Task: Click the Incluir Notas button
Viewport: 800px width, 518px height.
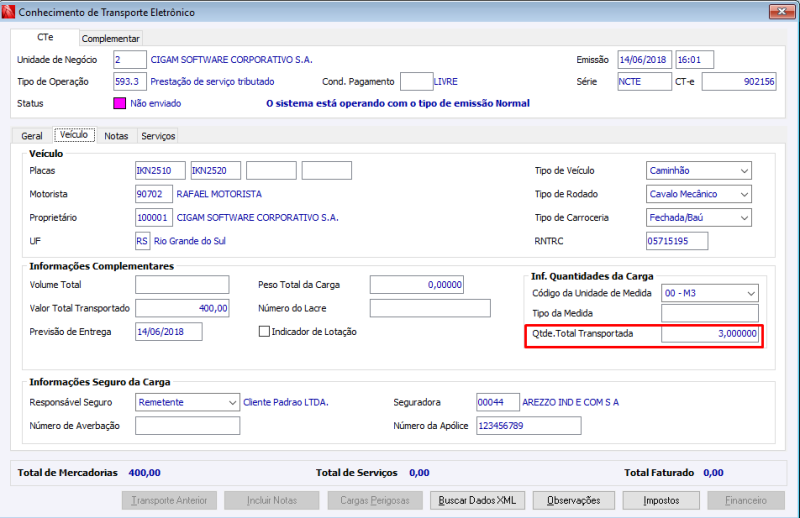Action: [272, 501]
